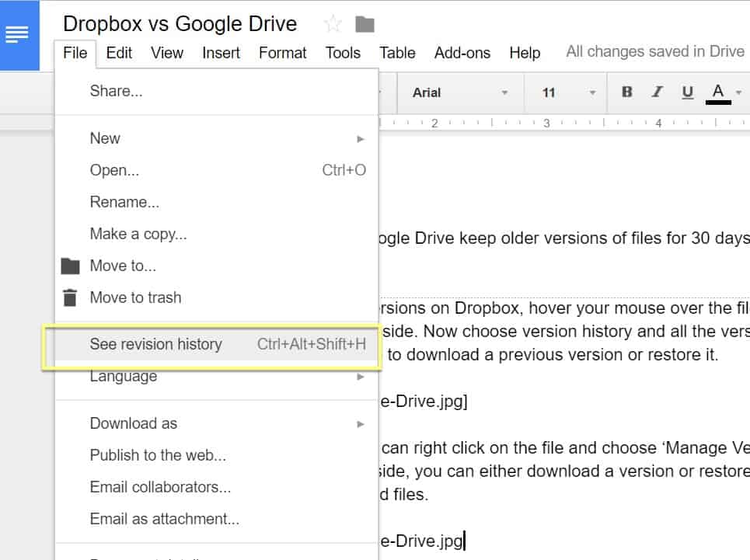
Task: Click the folder icon next to Move to
Action: point(70,265)
